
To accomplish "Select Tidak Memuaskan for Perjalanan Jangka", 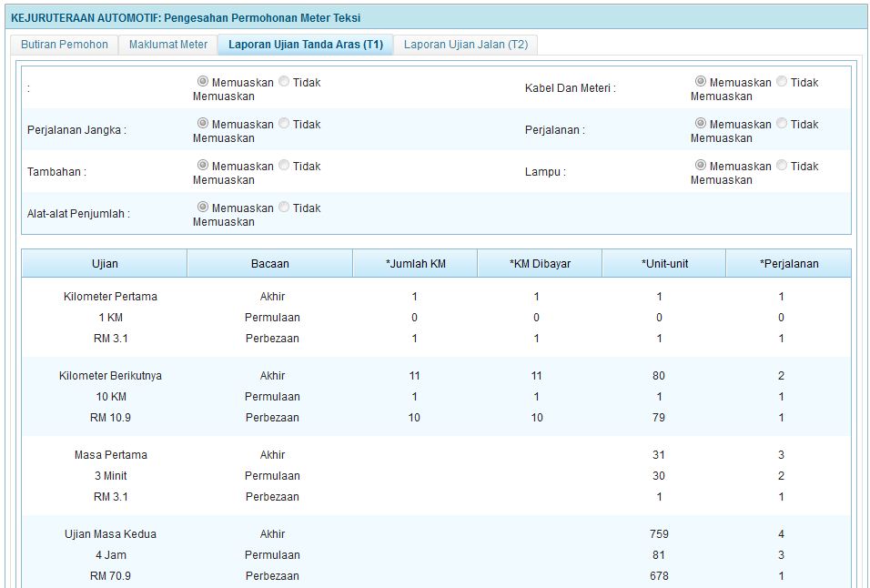I will pos(284,123).
